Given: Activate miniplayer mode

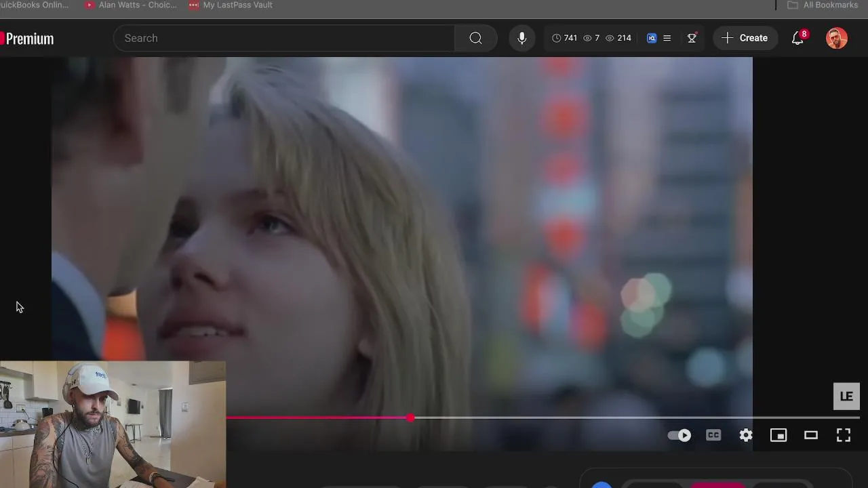Looking at the screenshot, I should tap(778, 435).
